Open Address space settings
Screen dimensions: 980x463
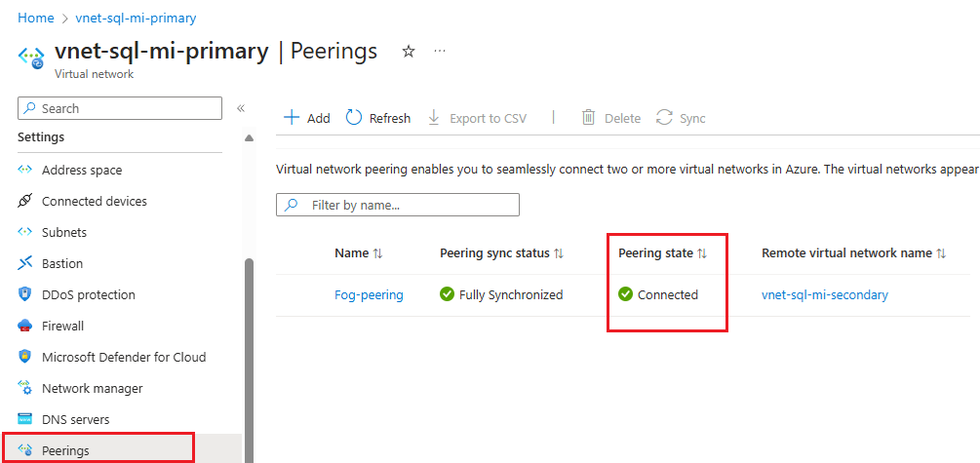[82, 170]
